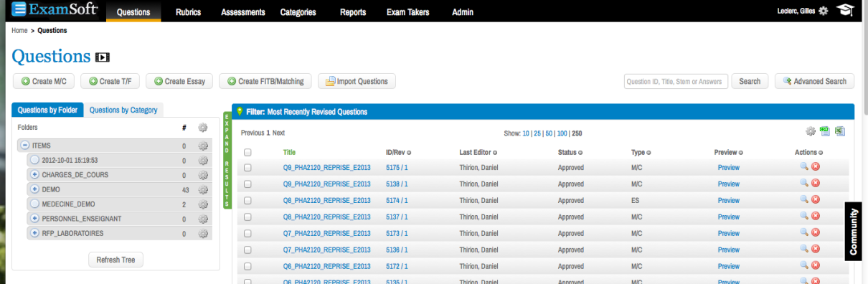Open the Assessments menu

(x=243, y=12)
